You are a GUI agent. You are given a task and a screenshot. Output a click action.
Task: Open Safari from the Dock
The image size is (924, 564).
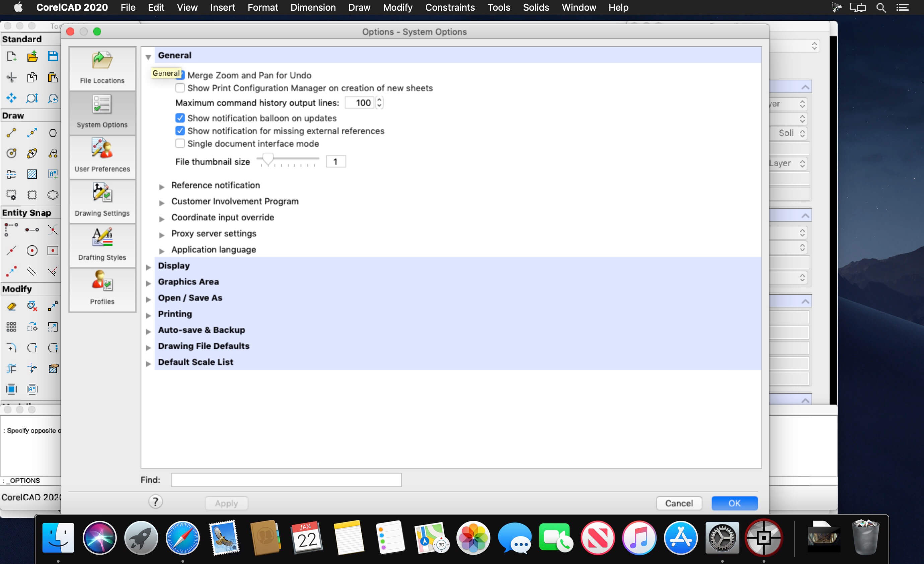pos(183,538)
